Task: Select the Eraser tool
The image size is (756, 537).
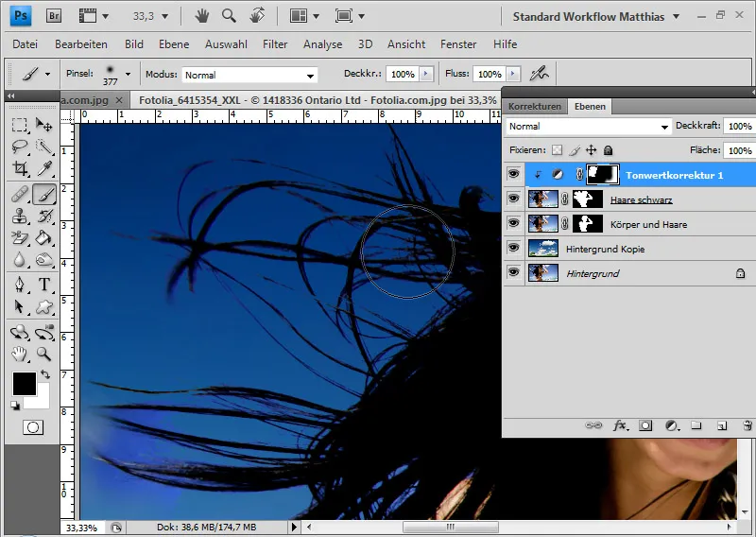Action: (20, 237)
